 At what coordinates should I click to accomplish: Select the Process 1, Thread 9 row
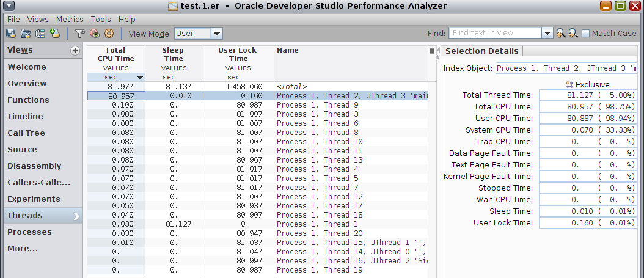click(x=257, y=105)
